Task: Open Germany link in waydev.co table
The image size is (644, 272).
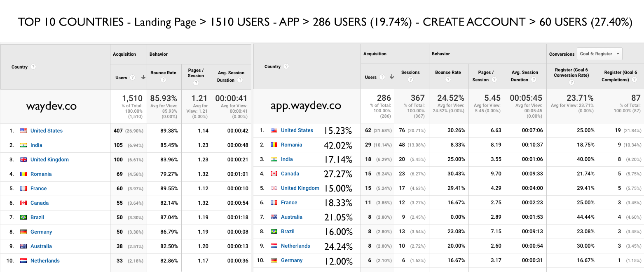Action: (x=41, y=232)
